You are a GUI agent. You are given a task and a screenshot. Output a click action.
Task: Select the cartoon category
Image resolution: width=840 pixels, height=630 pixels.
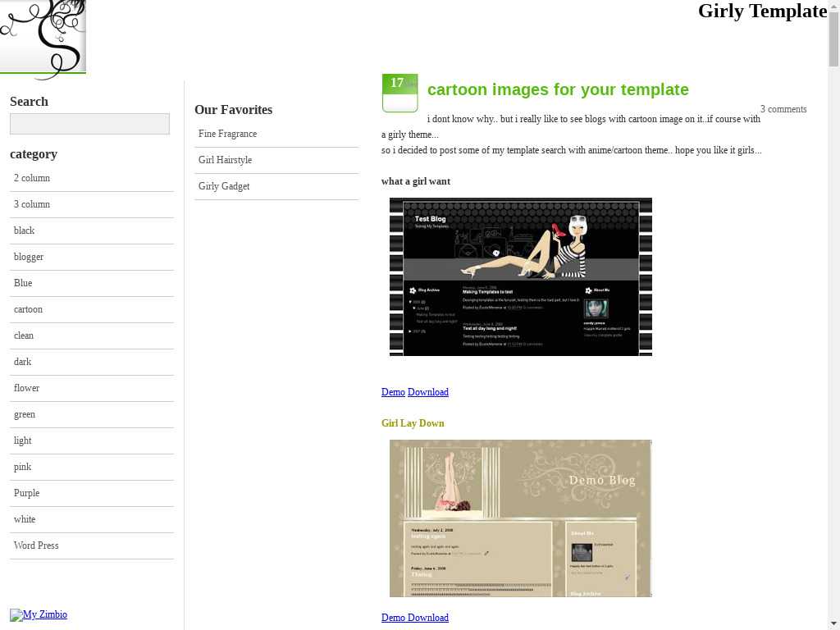[x=28, y=309]
